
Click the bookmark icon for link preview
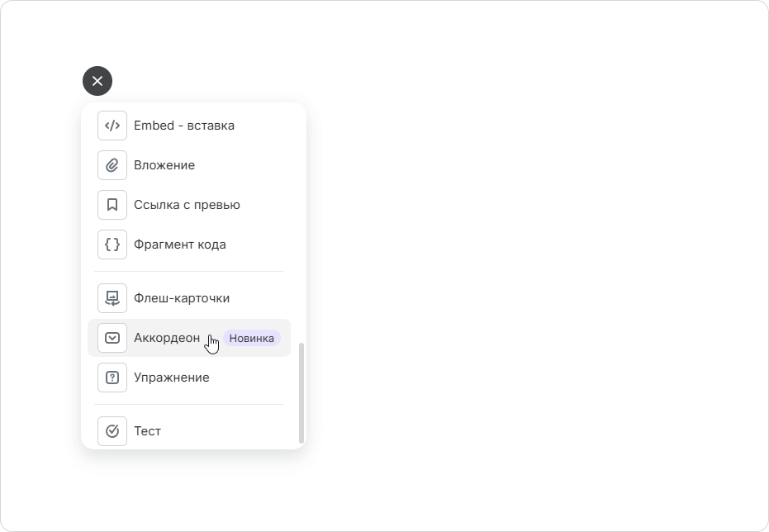(112, 205)
